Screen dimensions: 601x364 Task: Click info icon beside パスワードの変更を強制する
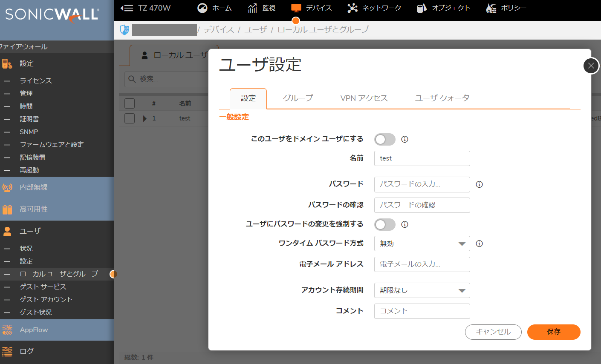(x=405, y=224)
